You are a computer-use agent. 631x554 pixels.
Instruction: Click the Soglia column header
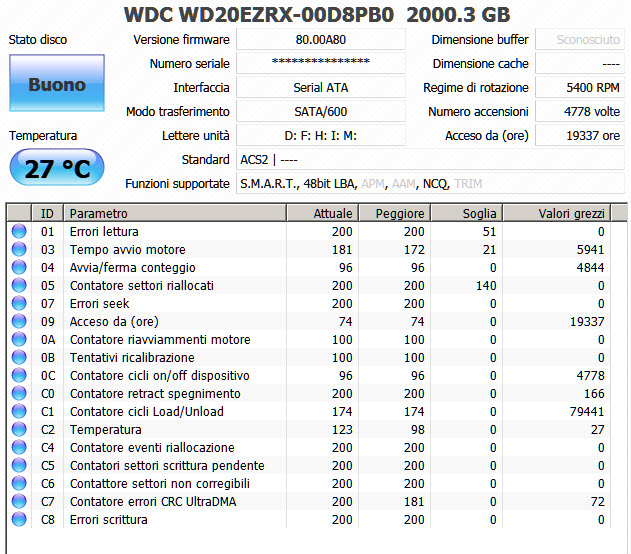[x=467, y=213]
